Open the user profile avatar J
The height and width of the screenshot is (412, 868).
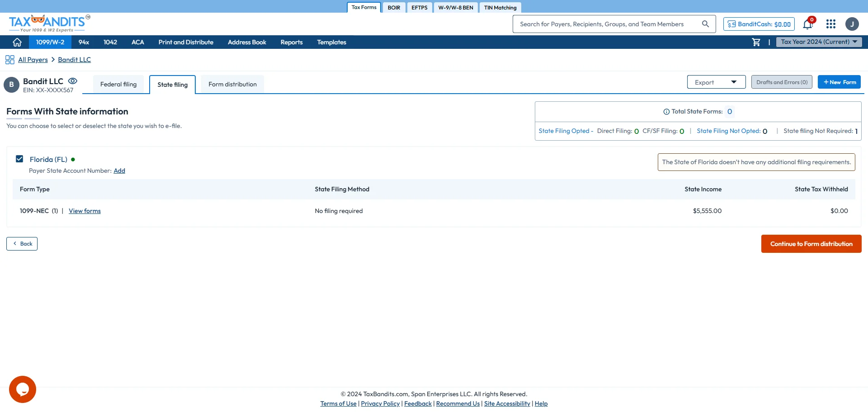click(x=852, y=24)
